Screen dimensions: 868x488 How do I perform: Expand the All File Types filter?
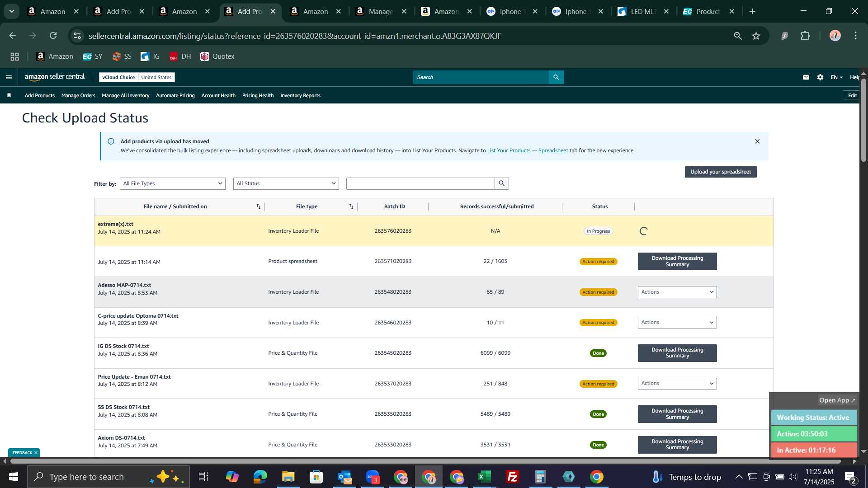coord(172,183)
